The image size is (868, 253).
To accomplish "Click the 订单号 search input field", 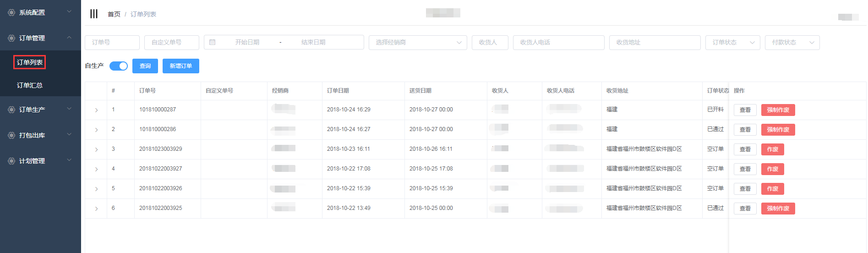I will pos(112,42).
